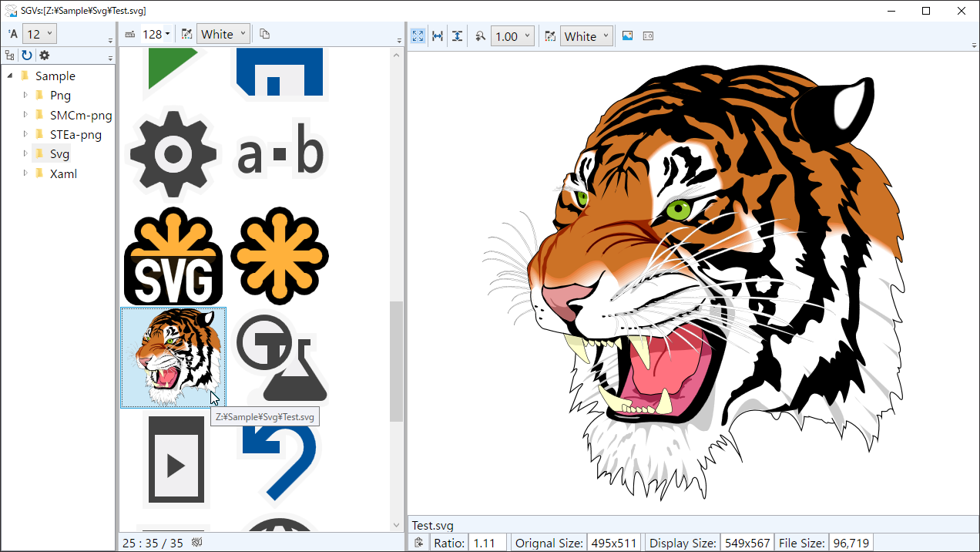Click the SGVs app icon in title bar
The image size is (980, 552).
(x=11, y=11)
